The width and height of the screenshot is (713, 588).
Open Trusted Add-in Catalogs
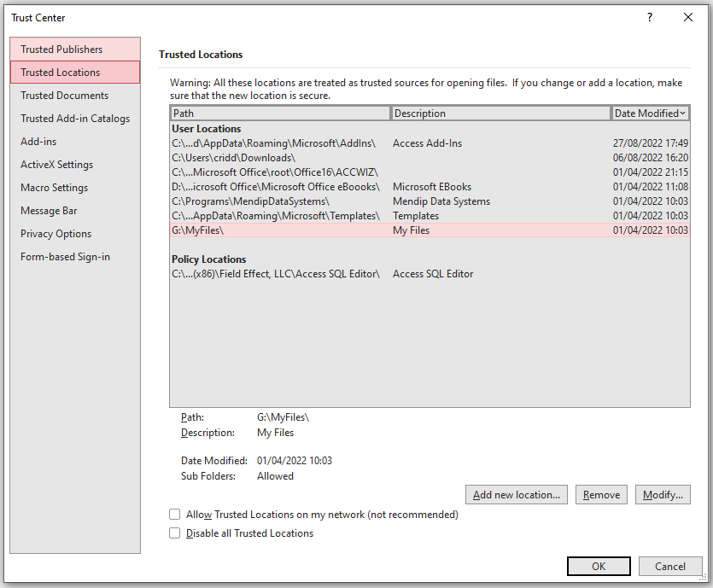75,119
